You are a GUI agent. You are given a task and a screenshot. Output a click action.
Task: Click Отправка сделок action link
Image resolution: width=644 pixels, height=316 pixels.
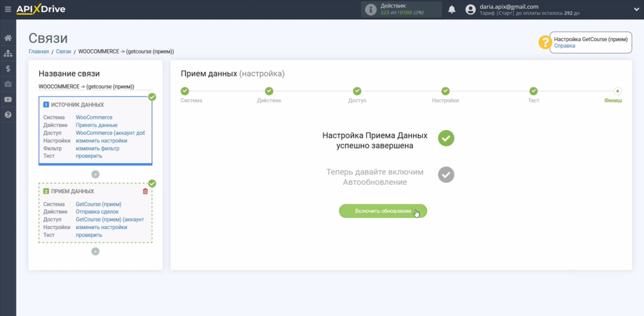click(x=97, y=212)
